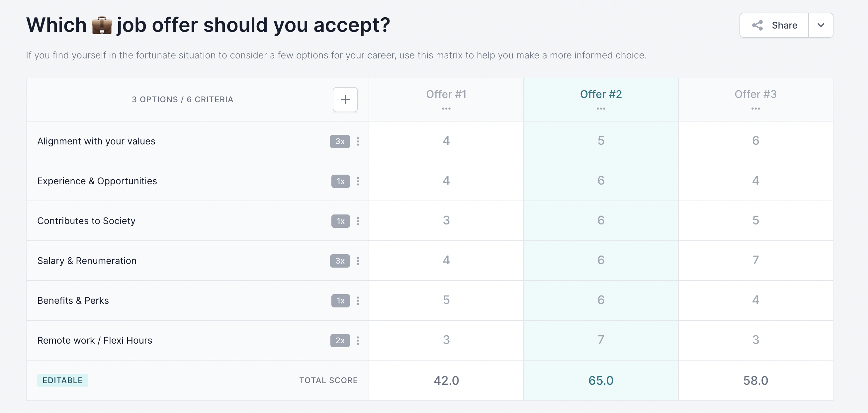
Task: Click the 1x weight badge on Contributes to Society
Action: pyautogui.click(x=341, y=221)
